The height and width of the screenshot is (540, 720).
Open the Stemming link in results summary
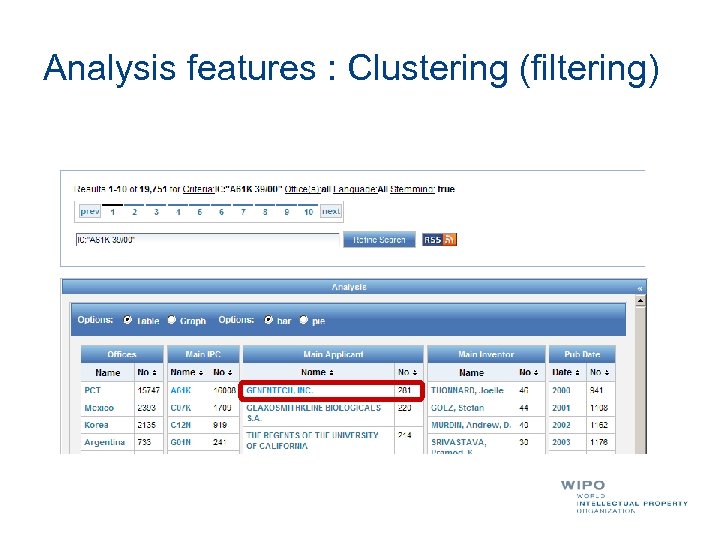click(412, 189)
